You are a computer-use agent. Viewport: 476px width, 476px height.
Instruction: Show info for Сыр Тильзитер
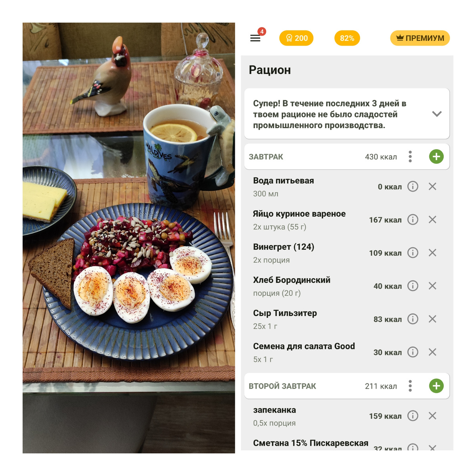(413, 319)
